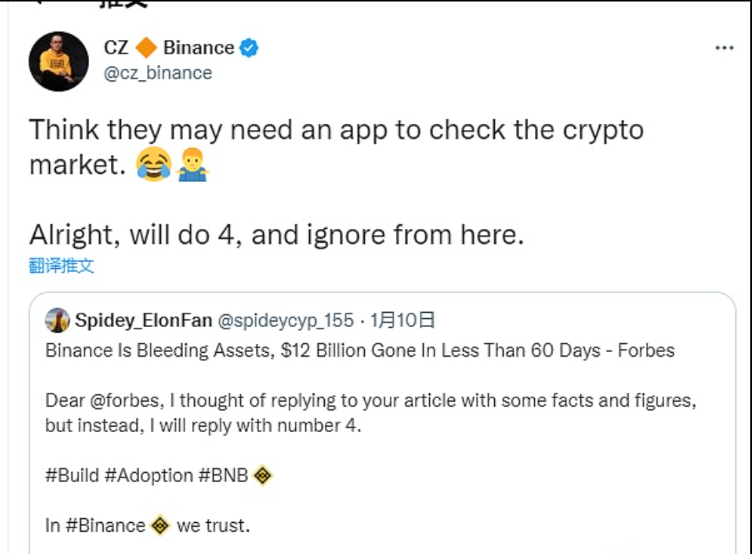Click Spidey_ElonFan's small avatar
752x554 pixels.
coord(57,320)
